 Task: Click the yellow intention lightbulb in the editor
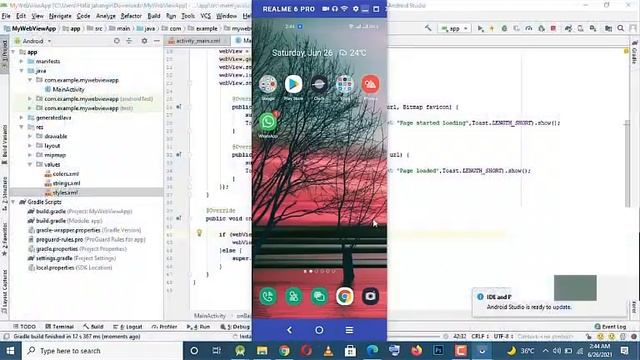pyautogui.click(x=199, y=233)
